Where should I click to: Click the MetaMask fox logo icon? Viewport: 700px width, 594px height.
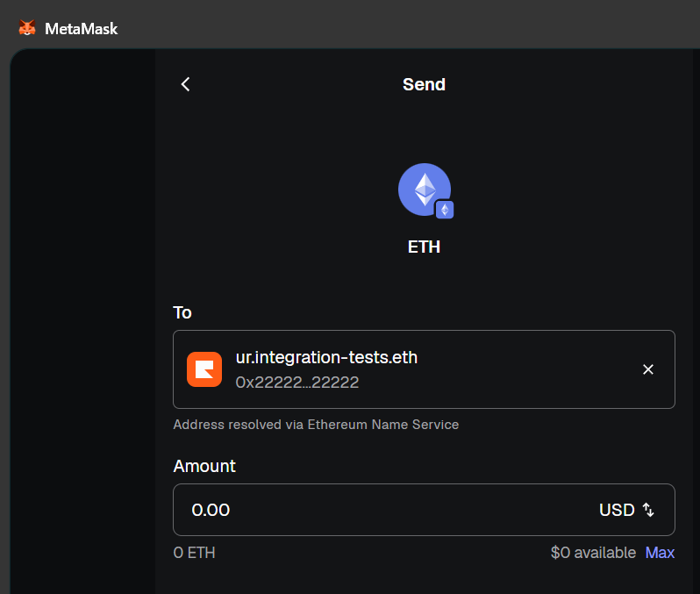pos(27,28)
